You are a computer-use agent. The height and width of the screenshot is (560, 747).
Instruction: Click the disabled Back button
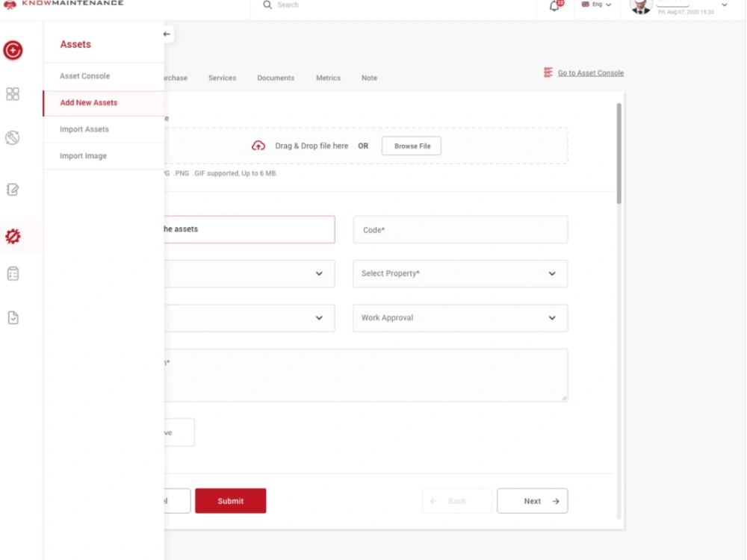457,501
